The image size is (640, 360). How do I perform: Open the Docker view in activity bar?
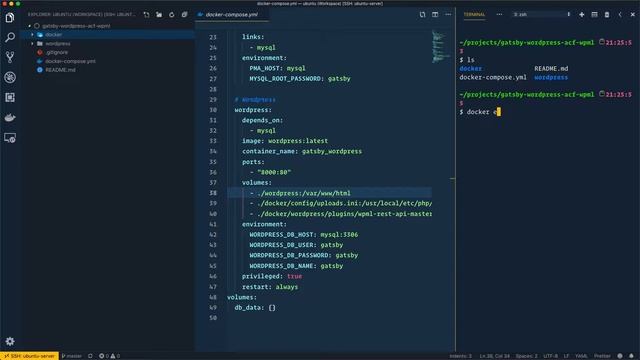10,118
